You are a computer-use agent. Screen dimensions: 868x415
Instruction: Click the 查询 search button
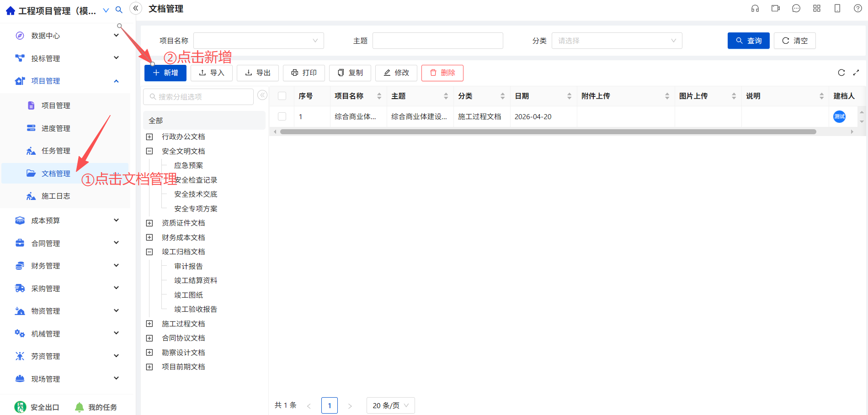coord(748,41)
